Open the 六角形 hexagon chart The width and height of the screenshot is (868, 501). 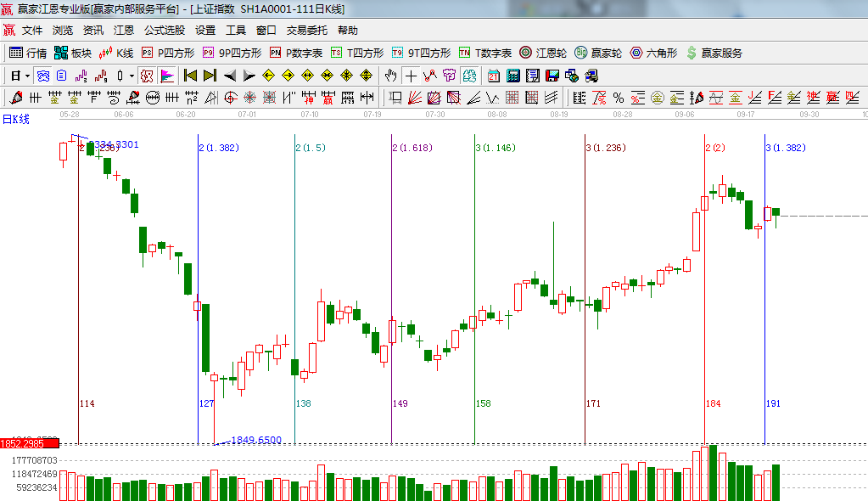(x=652, y=53)
